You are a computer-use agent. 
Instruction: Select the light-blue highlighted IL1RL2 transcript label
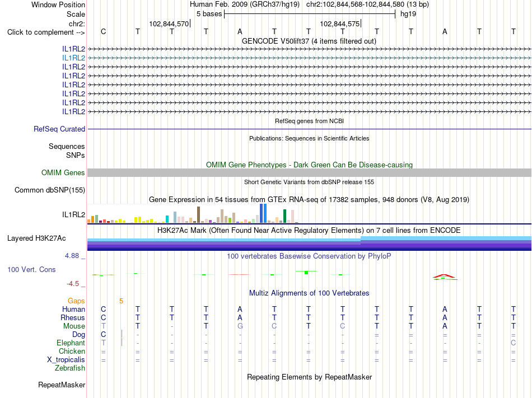click(73, 58)
